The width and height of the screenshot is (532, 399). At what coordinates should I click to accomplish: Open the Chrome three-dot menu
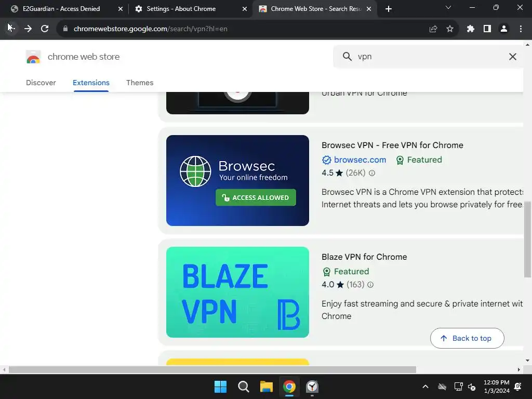pyautogui.click(x=521, y=29)
